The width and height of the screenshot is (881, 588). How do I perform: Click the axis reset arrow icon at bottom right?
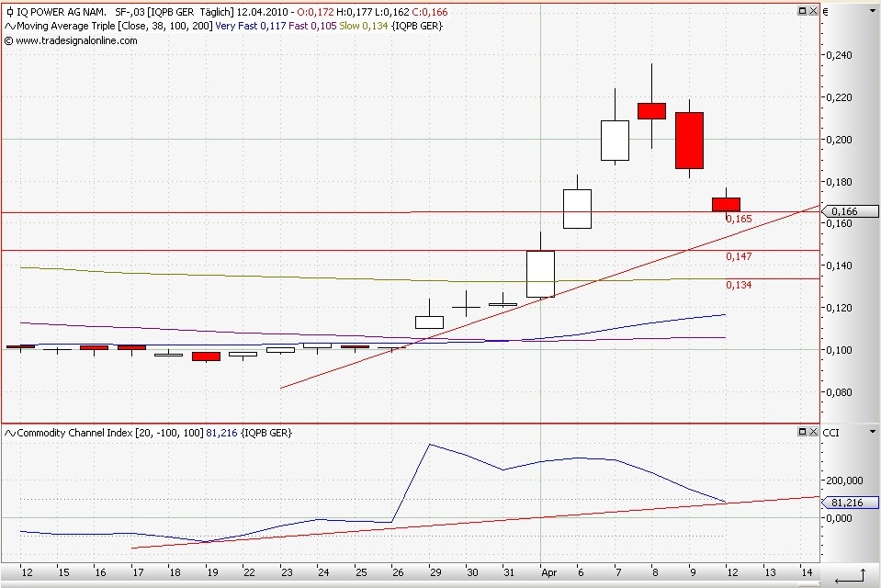[x=850, y=576]
